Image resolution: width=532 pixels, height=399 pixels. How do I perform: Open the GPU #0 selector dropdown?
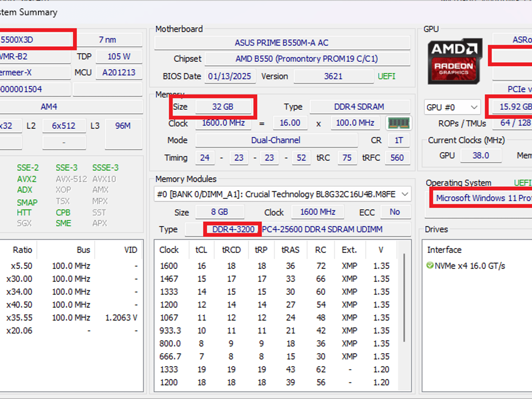coord(452,107)
